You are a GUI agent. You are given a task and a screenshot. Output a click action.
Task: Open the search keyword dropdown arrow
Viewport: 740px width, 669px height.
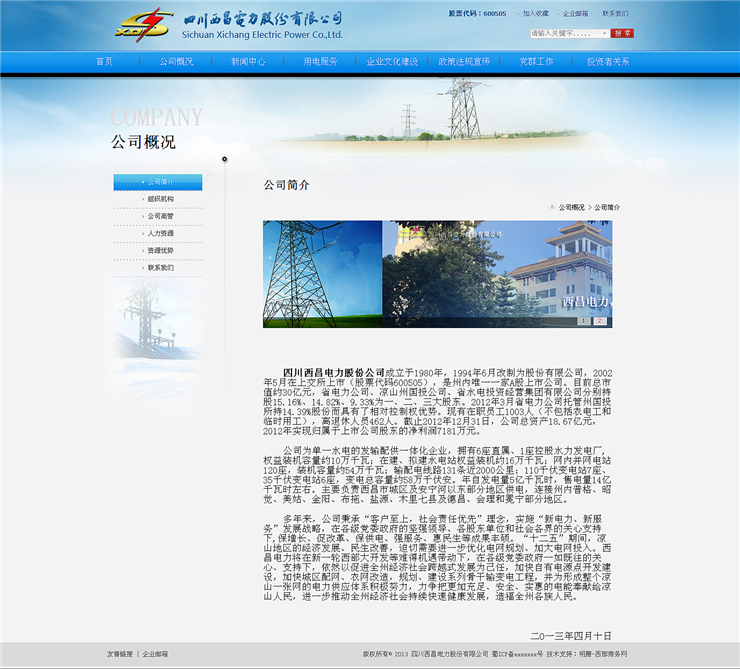[605, 33]
